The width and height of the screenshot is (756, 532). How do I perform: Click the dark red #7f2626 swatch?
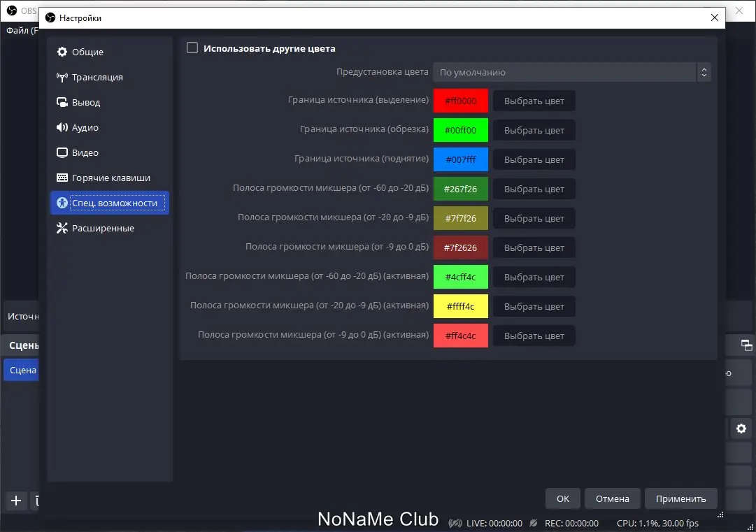click(460, 247)
